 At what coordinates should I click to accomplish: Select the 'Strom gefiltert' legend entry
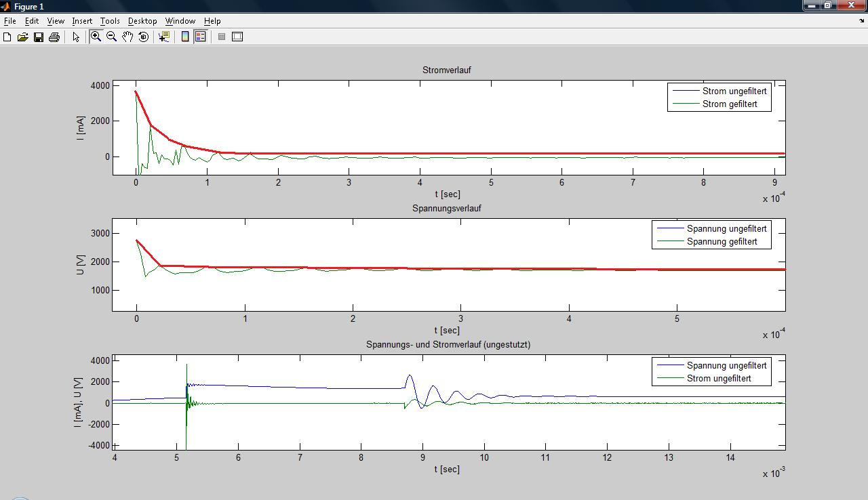[730, 104]
